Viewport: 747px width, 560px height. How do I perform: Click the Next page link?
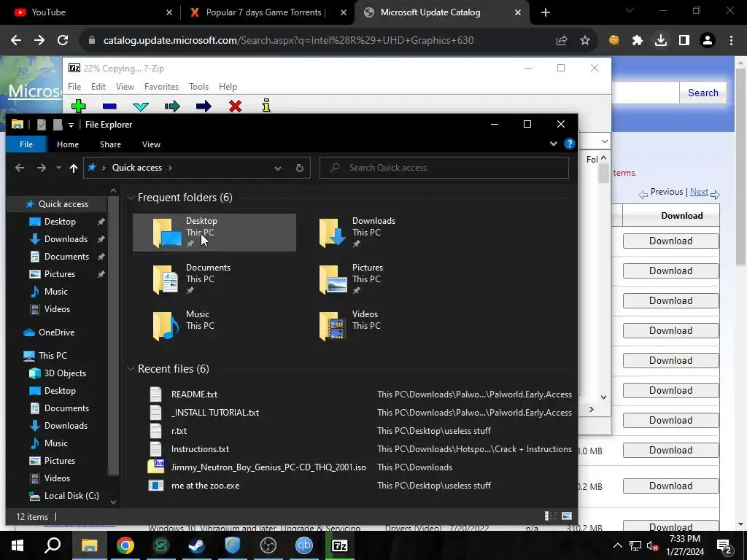(x=699, y=192)
